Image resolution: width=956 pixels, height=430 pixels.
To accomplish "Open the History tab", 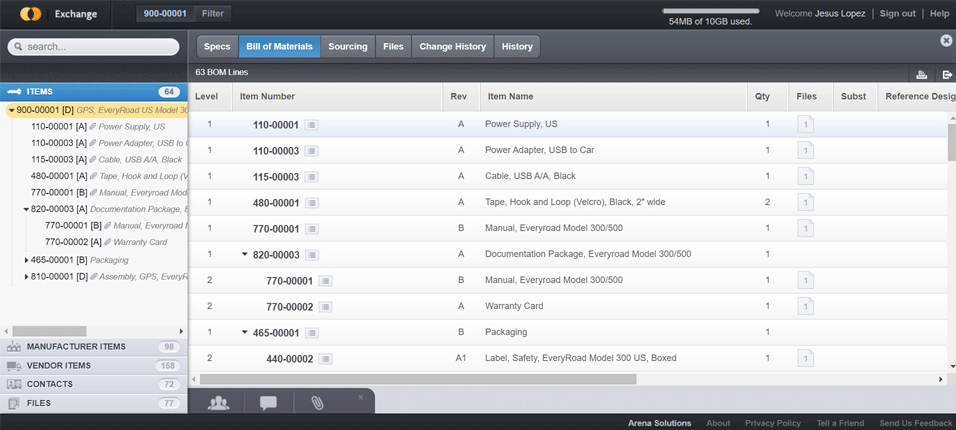I will tap(517, 46).
